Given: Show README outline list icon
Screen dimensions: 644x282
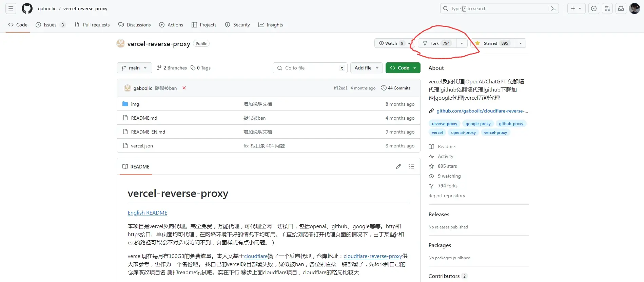Looking at the screenshot, I should (412, 166).
